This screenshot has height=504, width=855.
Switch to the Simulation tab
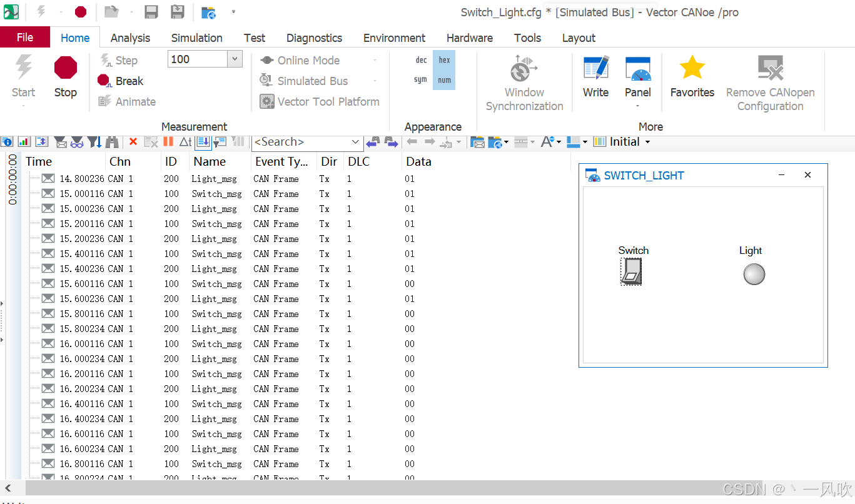[x=197, y=38]
